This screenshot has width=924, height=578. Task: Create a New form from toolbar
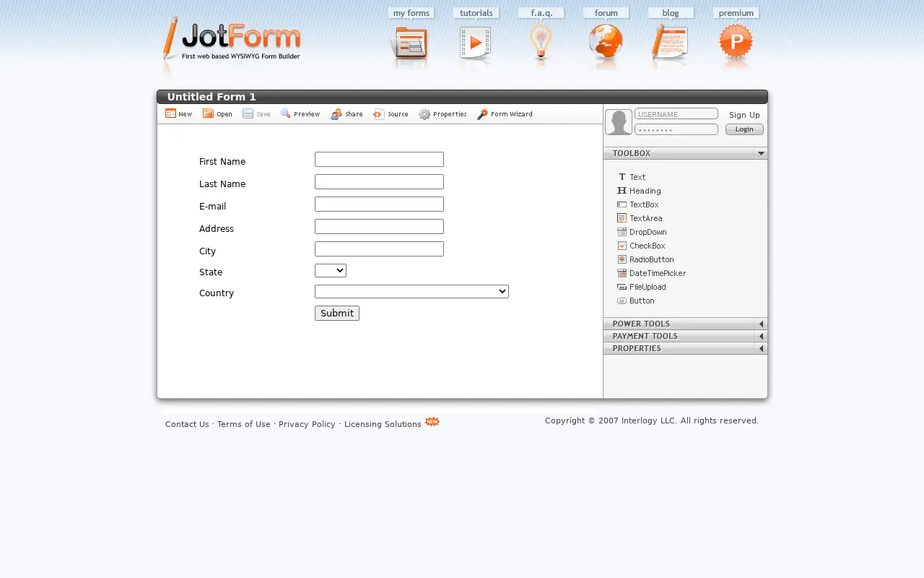click(179, 113)
